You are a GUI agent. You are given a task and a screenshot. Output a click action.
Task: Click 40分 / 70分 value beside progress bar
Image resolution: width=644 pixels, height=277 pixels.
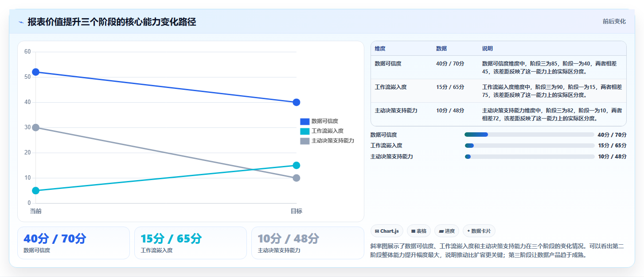coord(612,135)
